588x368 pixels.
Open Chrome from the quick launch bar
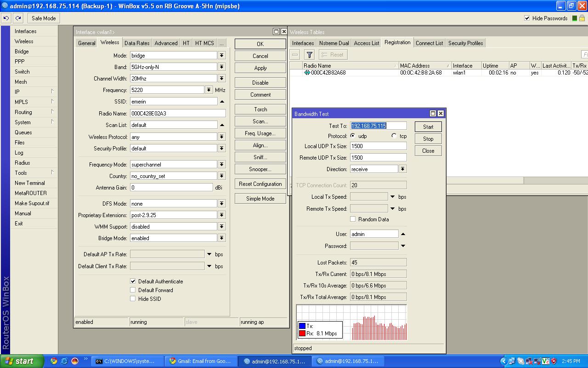point(54,361)
